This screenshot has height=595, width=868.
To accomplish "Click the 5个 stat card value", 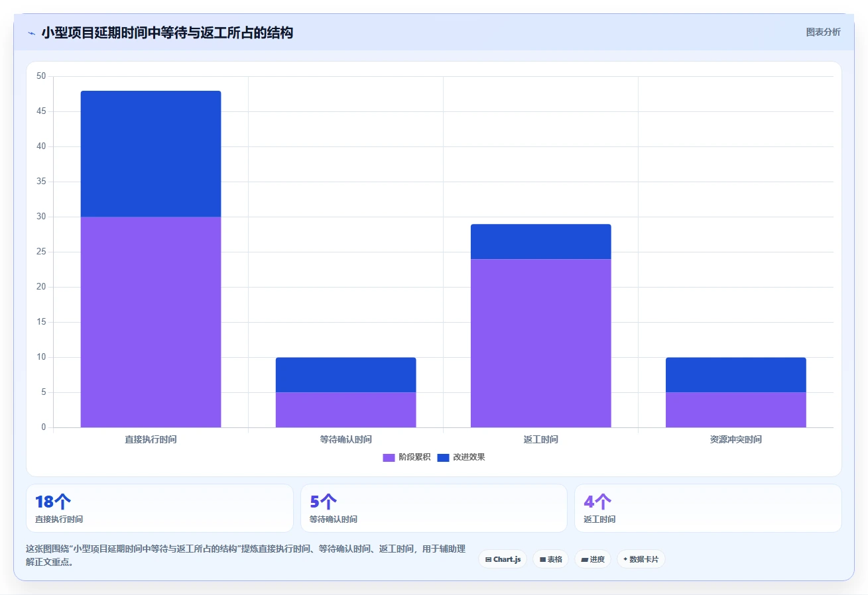I will click(x=323, y=502).
